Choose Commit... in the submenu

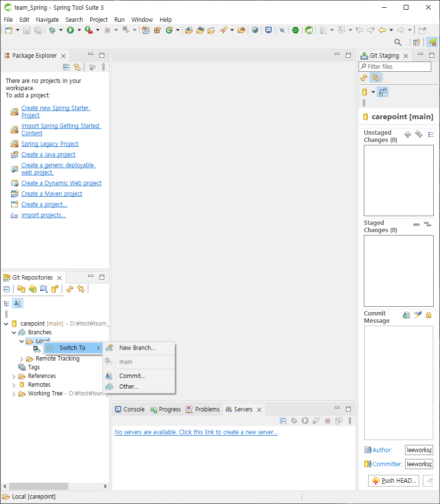click(139, 376)
